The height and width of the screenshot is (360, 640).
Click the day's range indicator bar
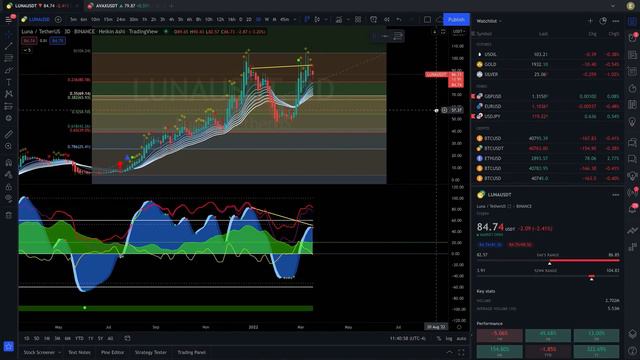click(548, 260)
